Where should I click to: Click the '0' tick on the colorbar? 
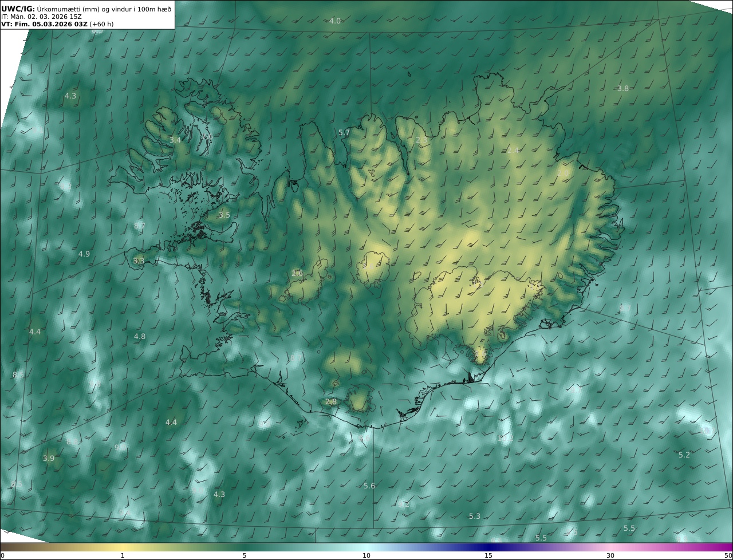pyautogui.click(x=2, y=555)
